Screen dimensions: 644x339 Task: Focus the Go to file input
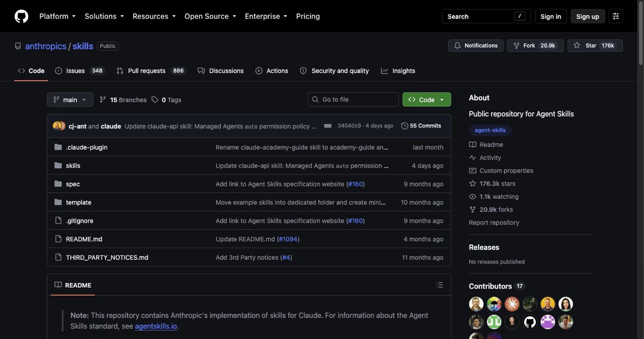353,99
